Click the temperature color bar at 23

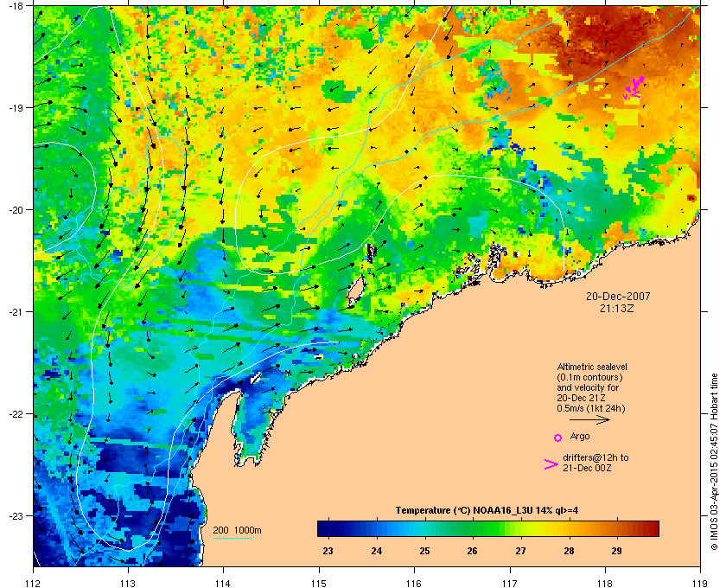coord(328,528)
